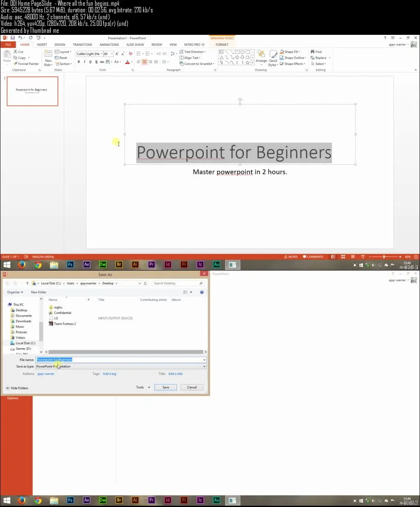
Task: Toggle Italic formatting
Action: [84, 62]
